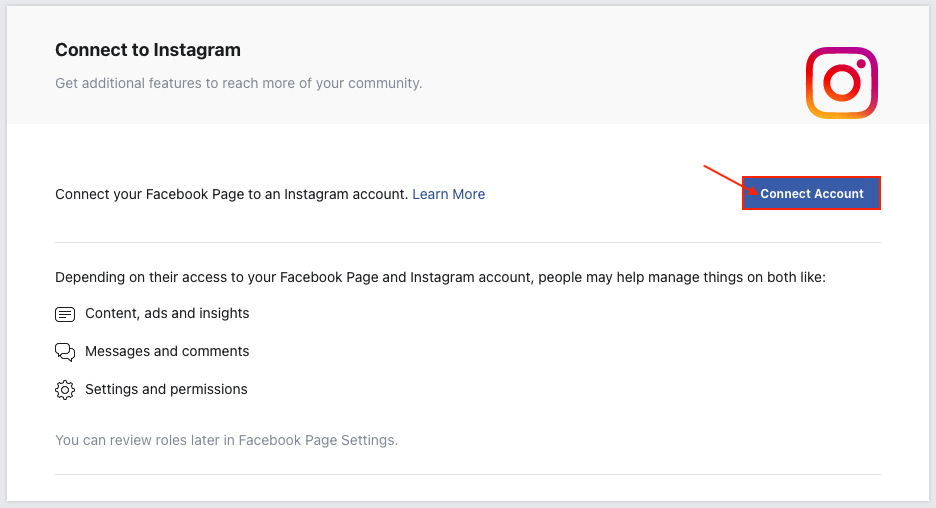Image resolution: width=936 pixels, height=508 pixels.
Task: Select the Messages and comments text
Action: point(167,351)
